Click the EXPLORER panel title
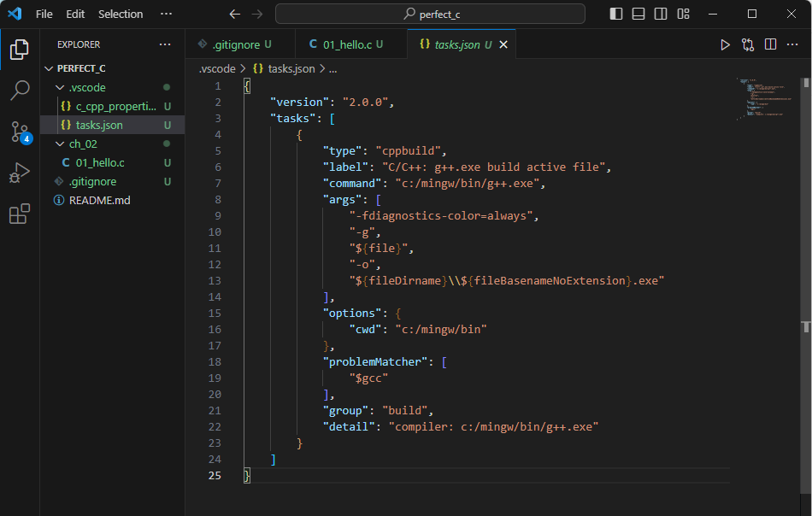Image resolution: width=812 pixels, height=516 pixels. coord(79,44)
